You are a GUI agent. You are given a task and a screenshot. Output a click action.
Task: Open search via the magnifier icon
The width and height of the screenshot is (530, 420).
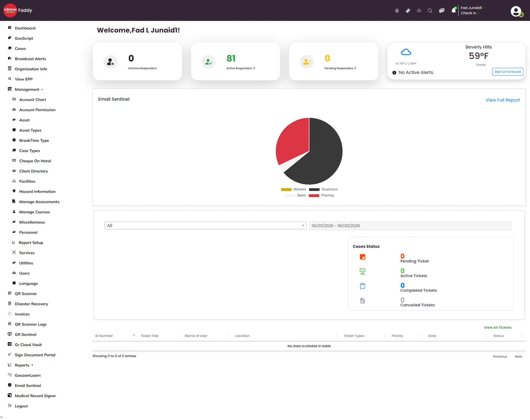430,11
